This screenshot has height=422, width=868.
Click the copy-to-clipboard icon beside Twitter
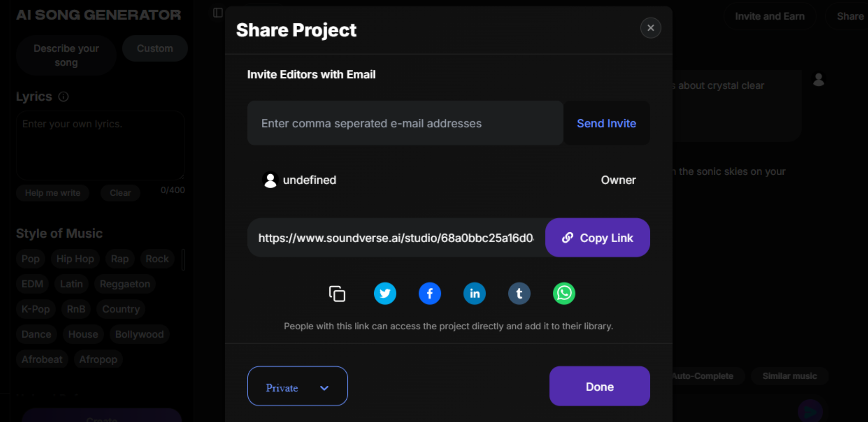(337, 294)
